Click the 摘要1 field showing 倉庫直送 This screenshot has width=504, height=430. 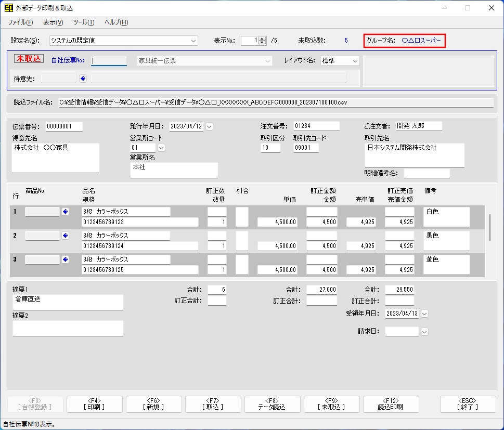pos(68,303)
